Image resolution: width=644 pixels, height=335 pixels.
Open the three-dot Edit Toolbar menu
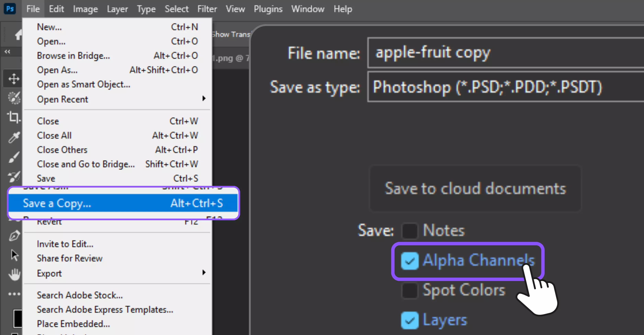click(14, 294)
